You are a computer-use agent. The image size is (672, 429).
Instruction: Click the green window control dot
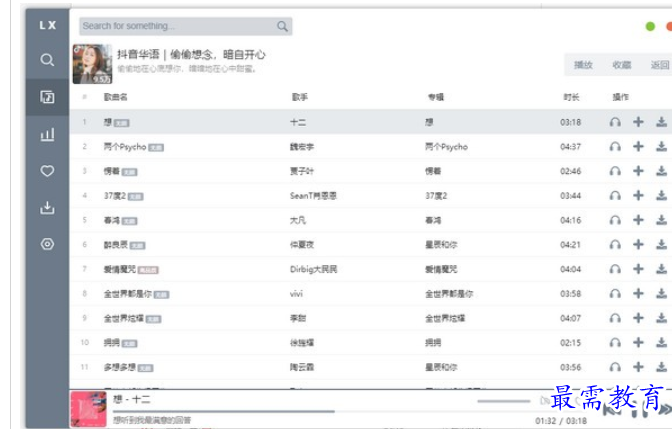click(x=650, y=27)
